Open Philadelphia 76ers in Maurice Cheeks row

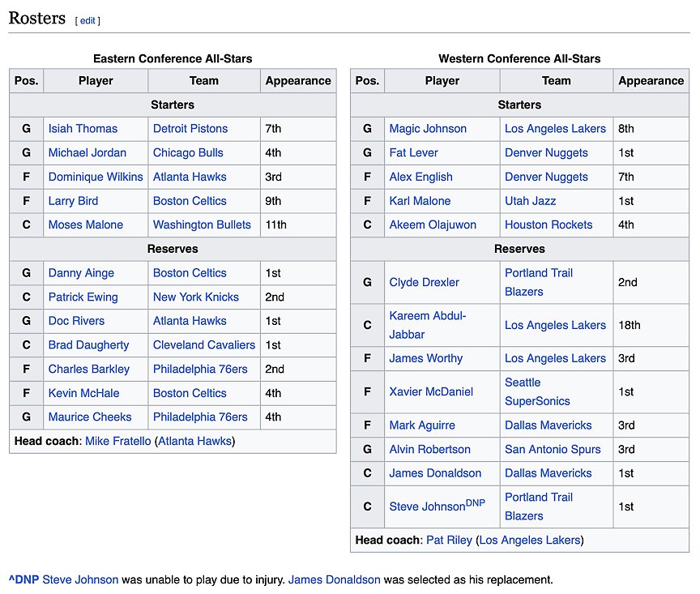pyautogui.click(x=200, y=417)
